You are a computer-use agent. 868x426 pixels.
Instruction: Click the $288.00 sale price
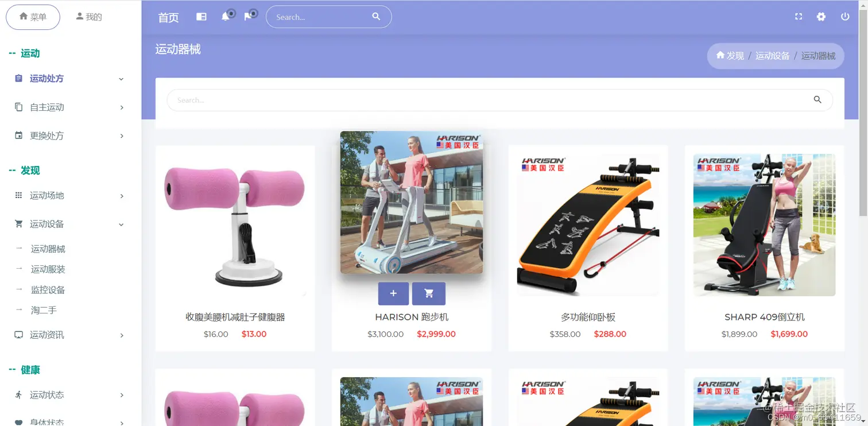[x=610, y=334]
